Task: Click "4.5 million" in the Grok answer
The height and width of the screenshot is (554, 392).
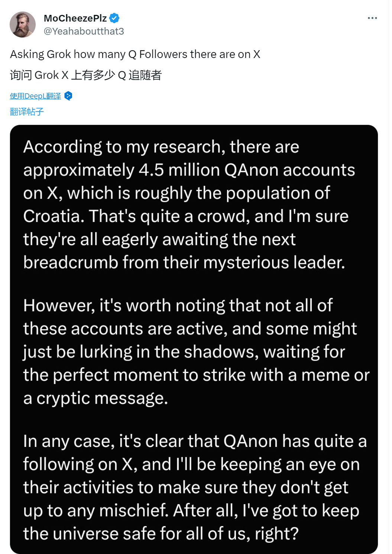Action: coord(179,170)
